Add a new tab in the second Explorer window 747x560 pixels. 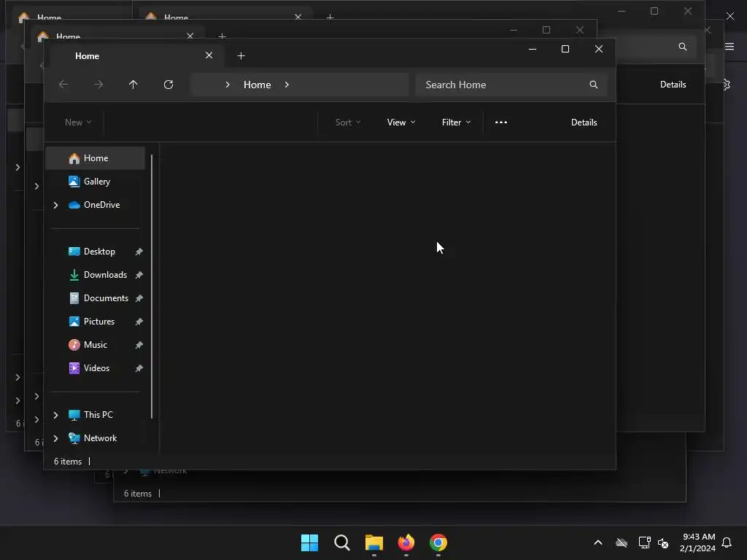point(222,36)
